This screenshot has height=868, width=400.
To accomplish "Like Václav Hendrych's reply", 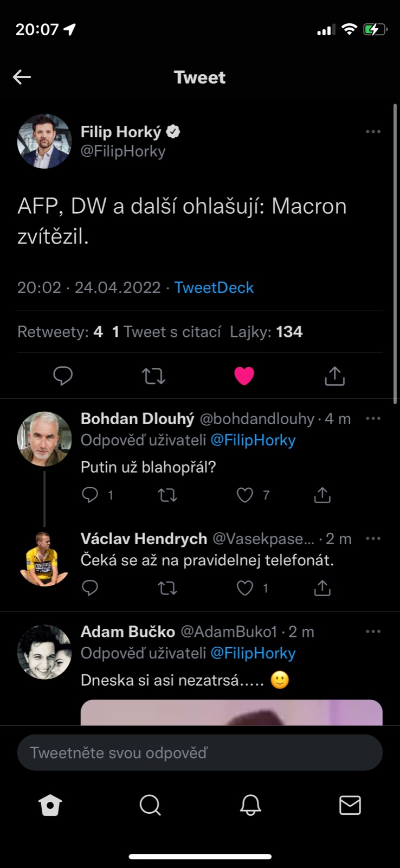I will coord(246,588).
